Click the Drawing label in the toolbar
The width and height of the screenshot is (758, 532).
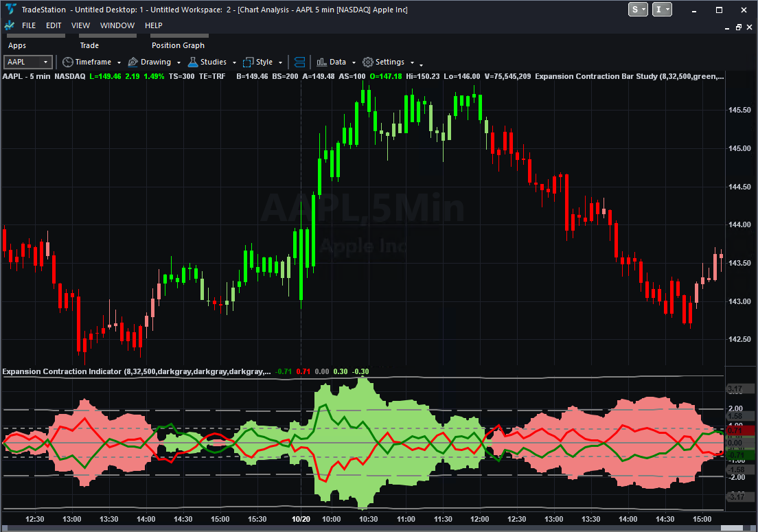(x=156, y=62)
